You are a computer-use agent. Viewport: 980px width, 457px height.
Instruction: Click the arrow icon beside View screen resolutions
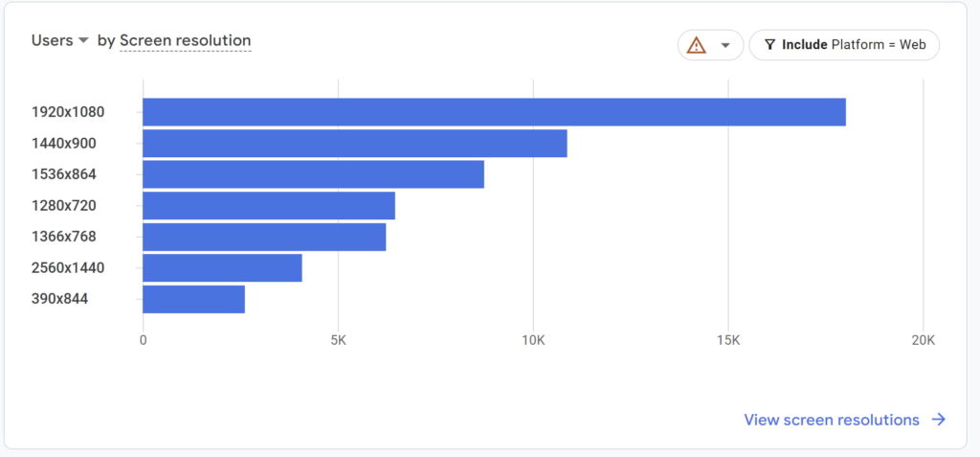pyautogui.click(x=939, y=420)
